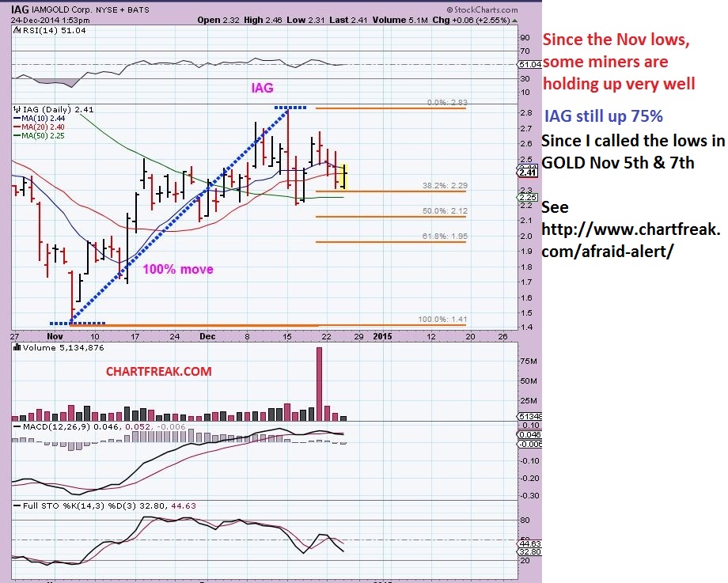Image resolution: width=728 pixels, height=583 pixels.
Task: Click the red CHARTFREAK.COM label
Action: [x=159, y=371]
